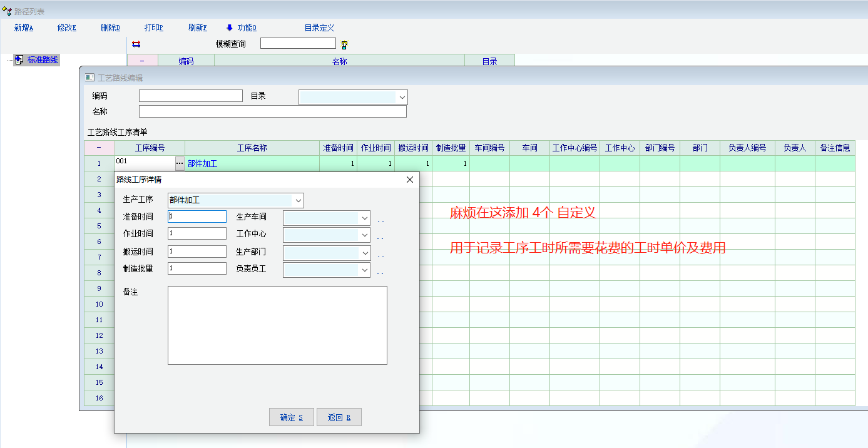Open the 生产工序 dropdown

298,201
